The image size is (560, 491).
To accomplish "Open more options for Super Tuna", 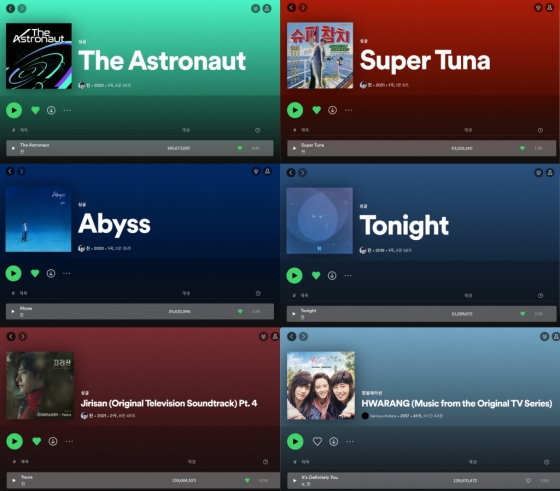I will (x=349, y=110).
